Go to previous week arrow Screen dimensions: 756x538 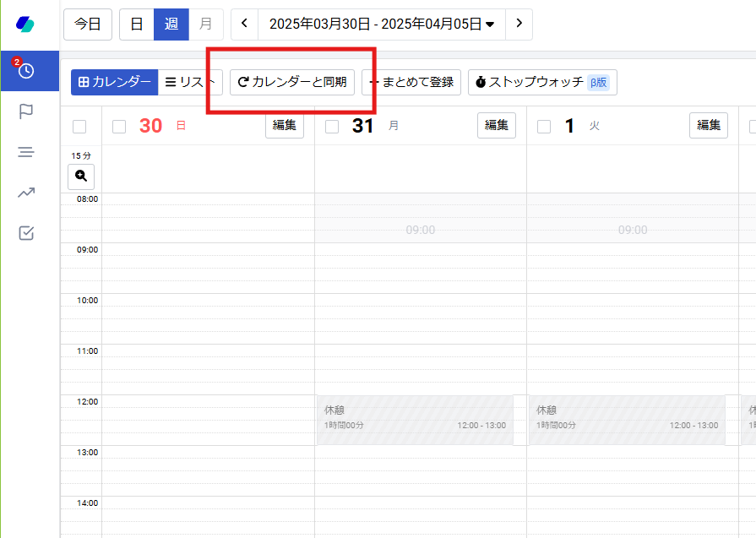pyautogui.click(x=244, y=24)
